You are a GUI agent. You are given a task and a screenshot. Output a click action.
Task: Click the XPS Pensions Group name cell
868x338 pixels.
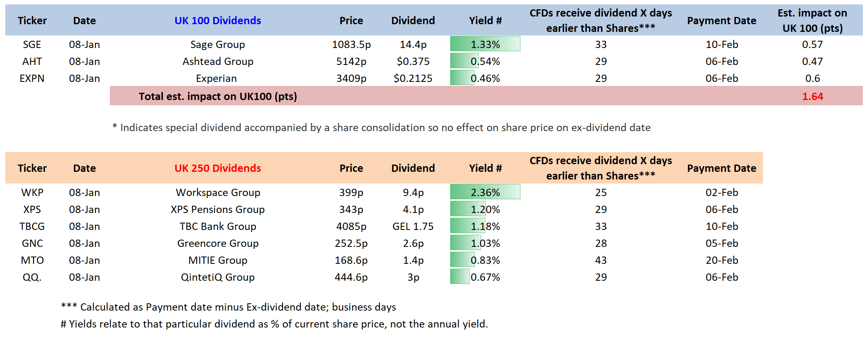(x=218, y=209)
